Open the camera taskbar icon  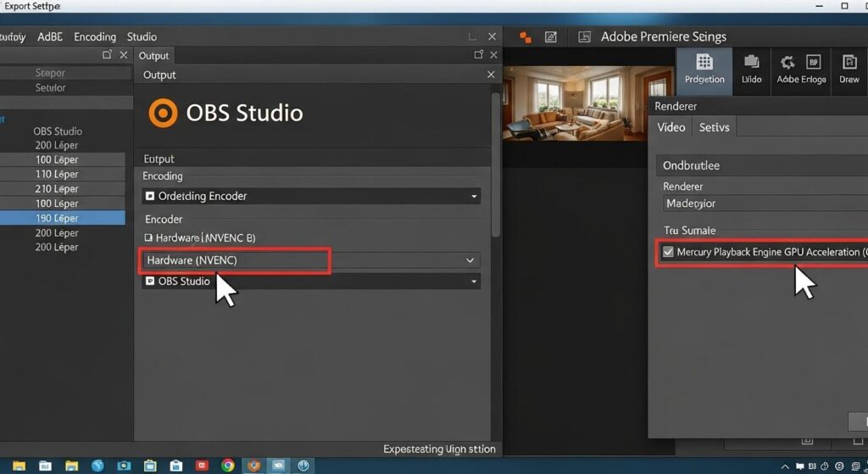(124, 466)
